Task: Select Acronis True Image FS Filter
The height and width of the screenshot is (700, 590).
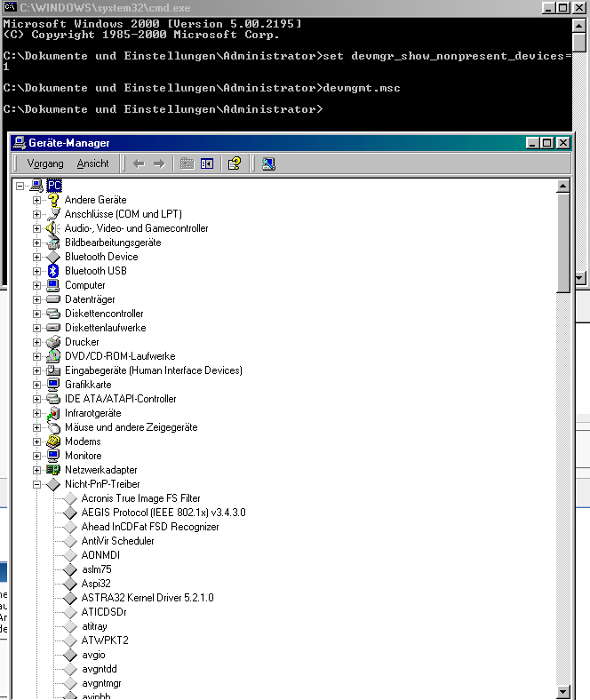Action: coord(140,498)
